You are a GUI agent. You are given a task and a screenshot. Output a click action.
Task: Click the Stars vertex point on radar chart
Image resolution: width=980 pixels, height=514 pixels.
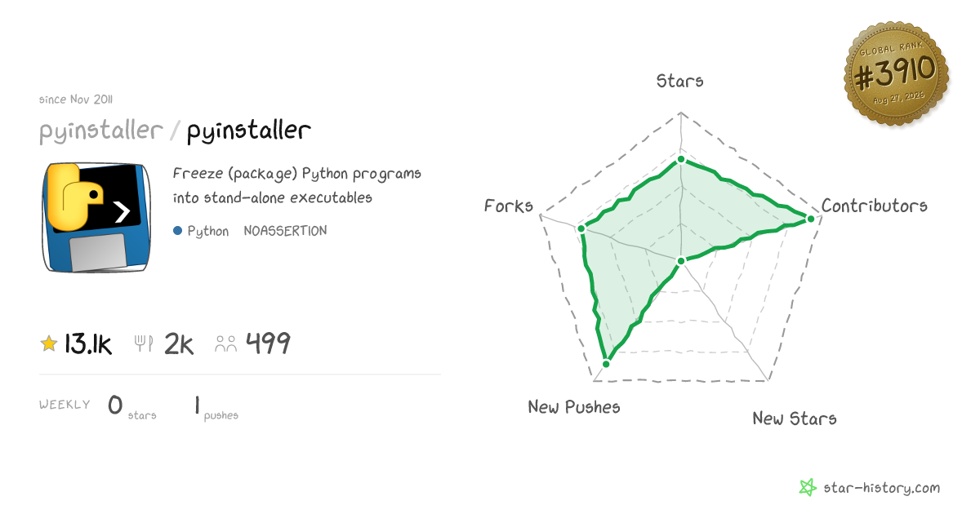tap(680, 161)
